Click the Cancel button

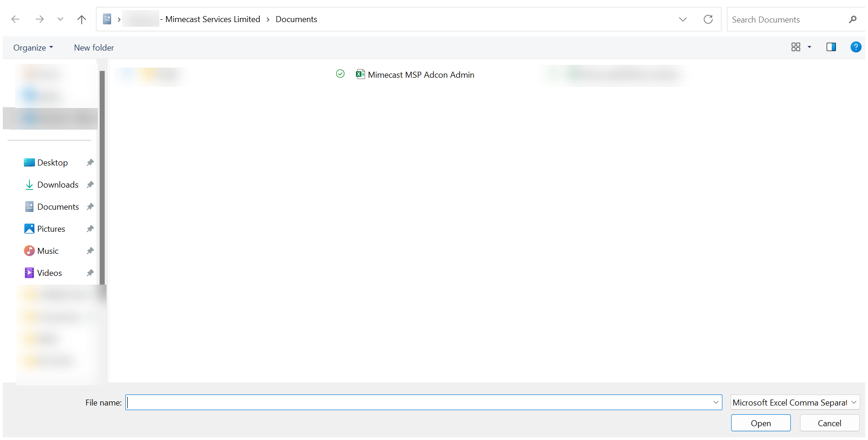(x=829, y=423)
